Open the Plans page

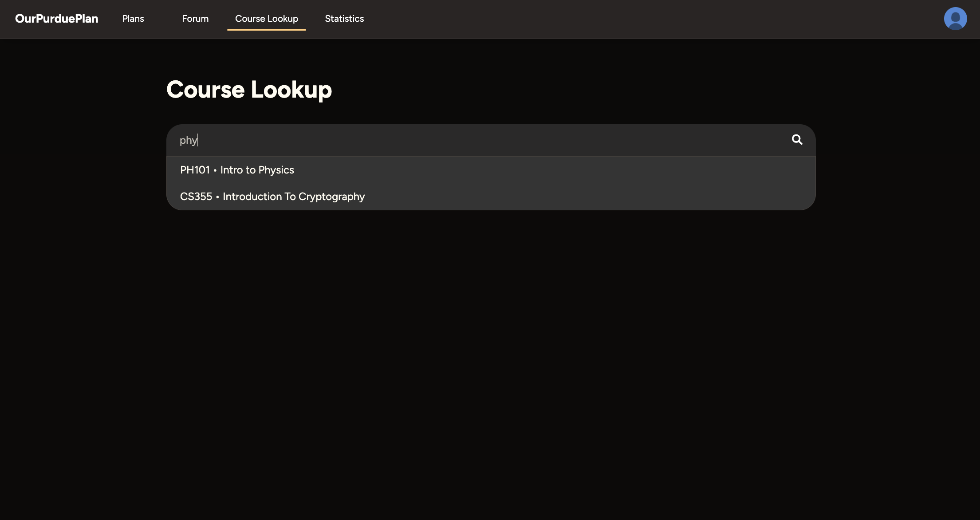click(133, 19)
